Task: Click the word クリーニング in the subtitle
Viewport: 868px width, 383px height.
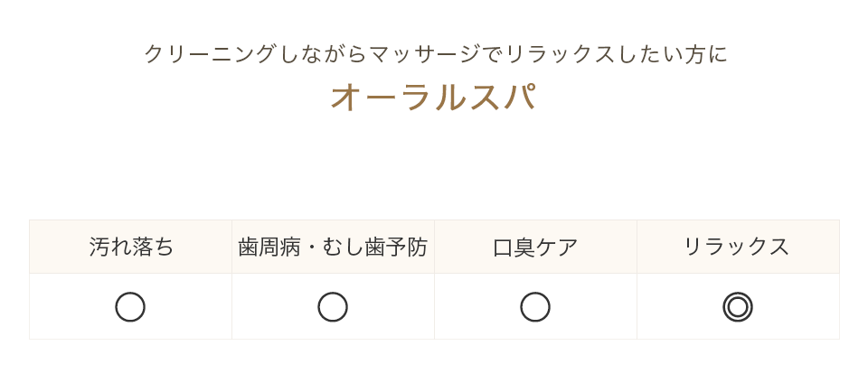Action: click(x=210, y=55)
